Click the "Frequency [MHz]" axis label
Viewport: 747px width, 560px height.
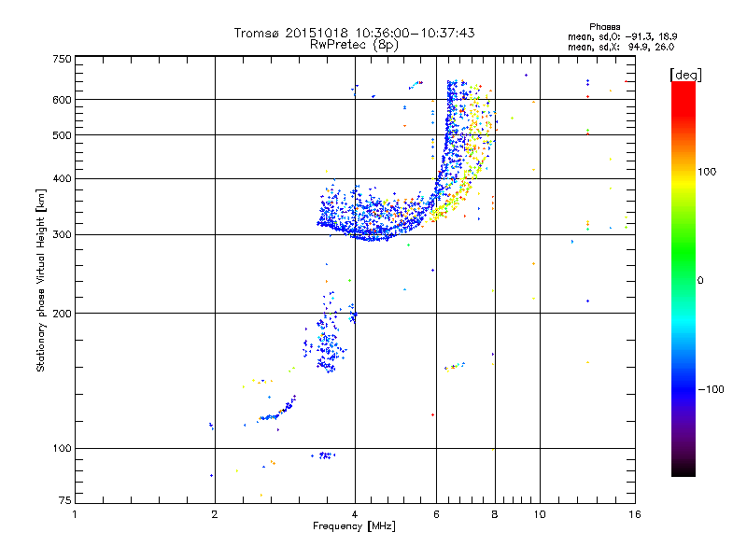point(354,526)
